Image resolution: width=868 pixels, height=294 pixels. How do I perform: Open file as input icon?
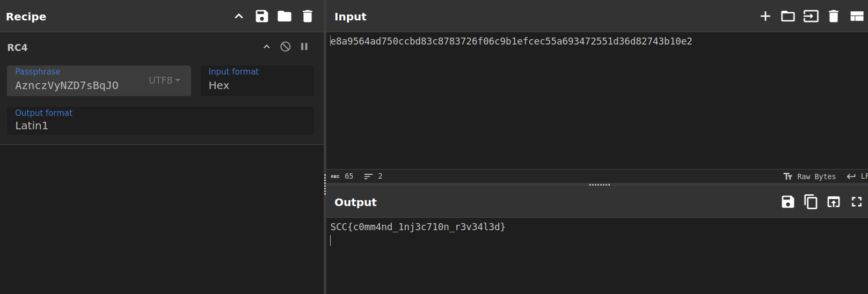tap(811, 16)
